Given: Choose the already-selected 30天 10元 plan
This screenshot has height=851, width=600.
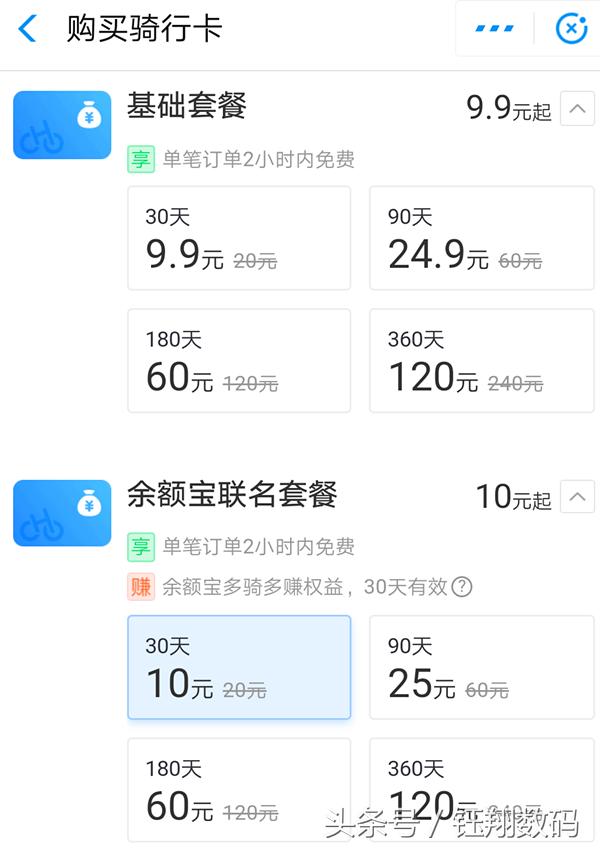Looking at the screenshot, I should (238, 667).
